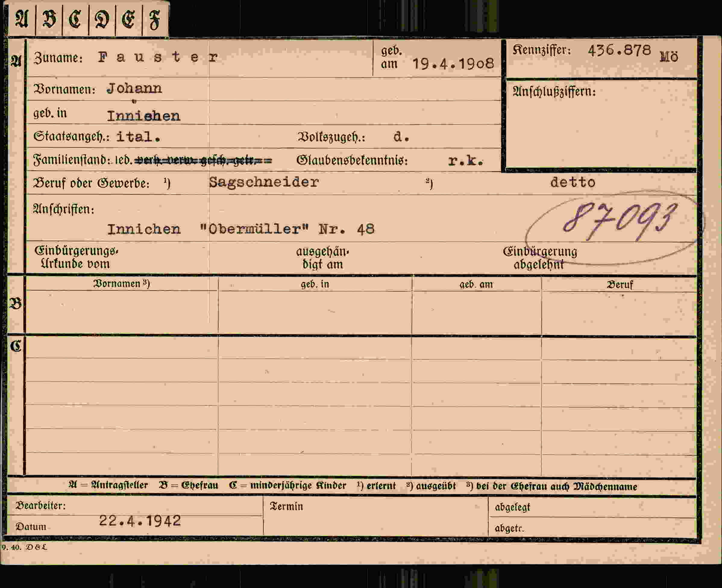Click the legend entry 'C = minderjährige Kinder'
722x588 pixels.
point(288,485)
